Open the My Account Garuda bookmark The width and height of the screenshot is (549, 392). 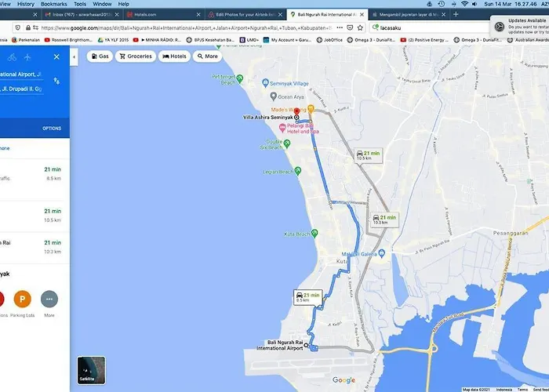click(x=288, y=40)
